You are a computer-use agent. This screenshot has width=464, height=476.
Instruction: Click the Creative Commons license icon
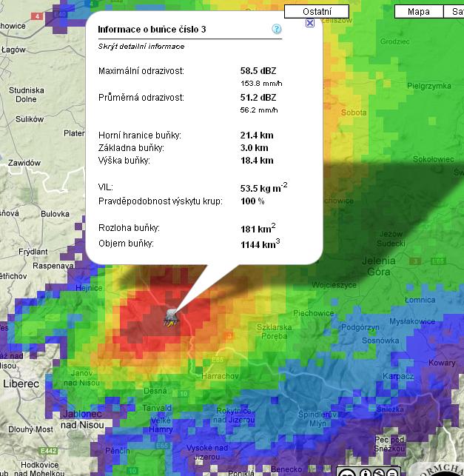click(346, 473)
